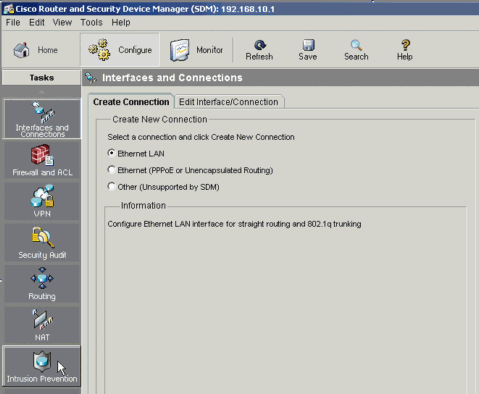Open the View menu
Screen dimensions: 479x394
62,23
